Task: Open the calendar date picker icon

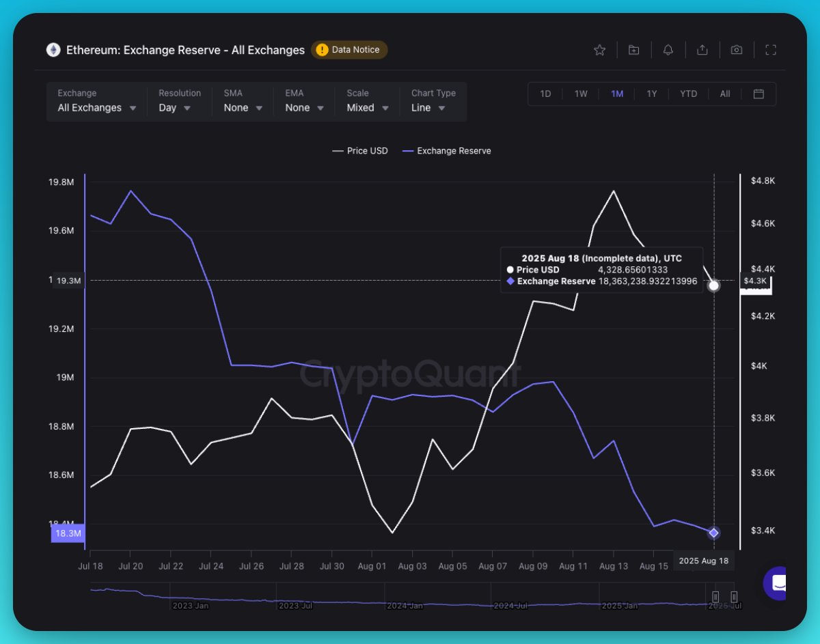Action: click(x=758, y=94)
